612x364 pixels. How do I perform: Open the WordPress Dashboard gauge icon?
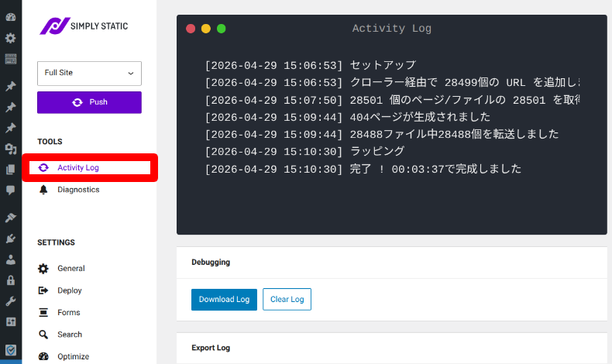[11, 17]
